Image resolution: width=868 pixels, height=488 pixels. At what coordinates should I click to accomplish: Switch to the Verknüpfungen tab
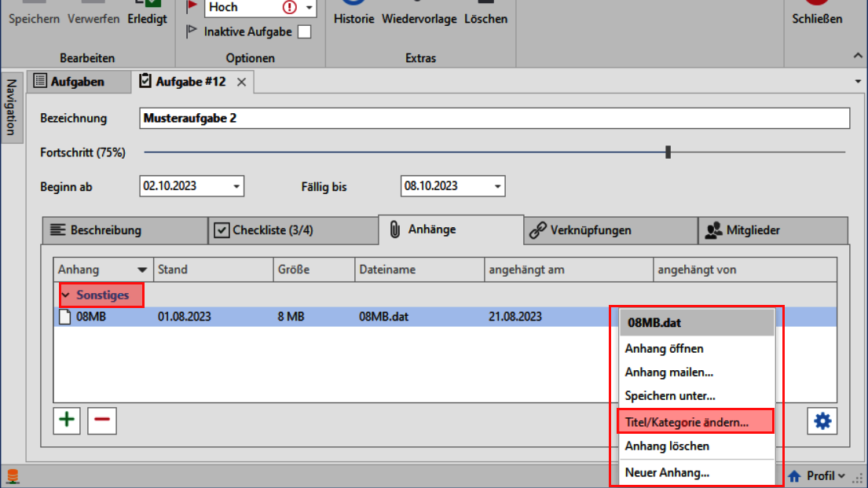click(x=589, y=230)
